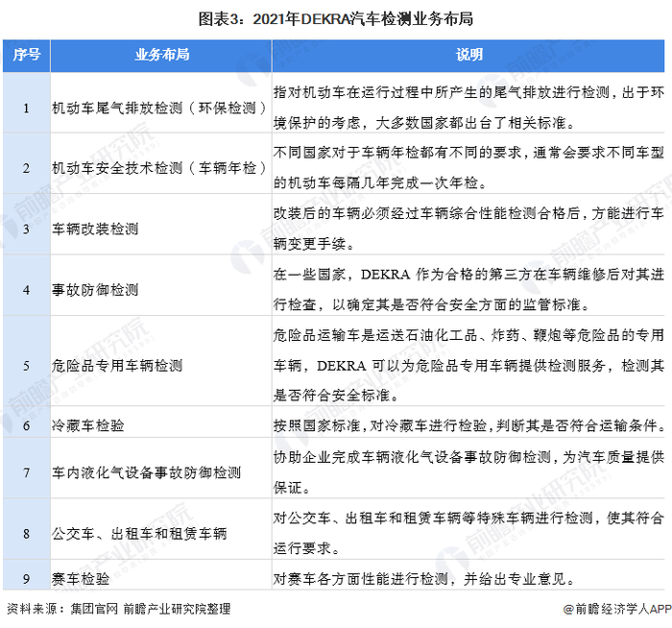Select 机动车安全技术检测（车辆年检） cell
This screenshot has width=672, height=628.
(161, 163)
